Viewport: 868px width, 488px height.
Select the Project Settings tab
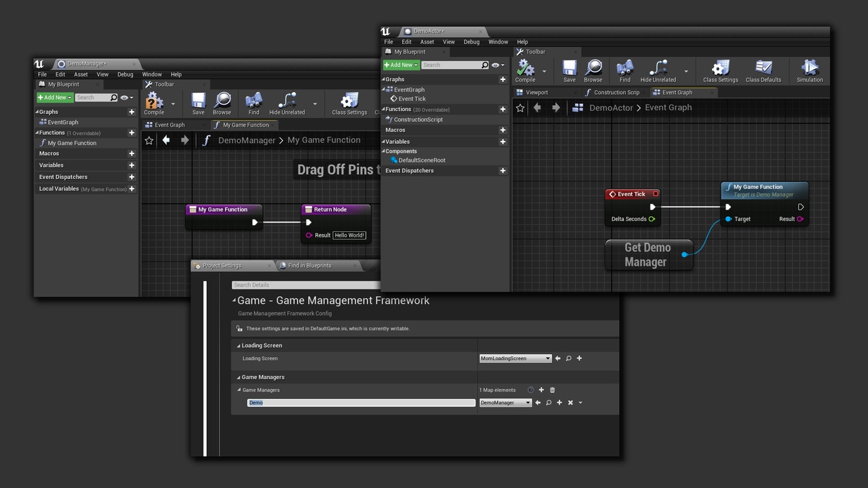[x=222, y=266]
